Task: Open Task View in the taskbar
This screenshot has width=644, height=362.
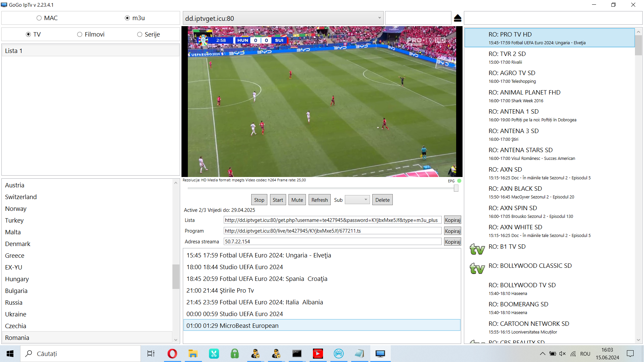Action: click(151, 354)
